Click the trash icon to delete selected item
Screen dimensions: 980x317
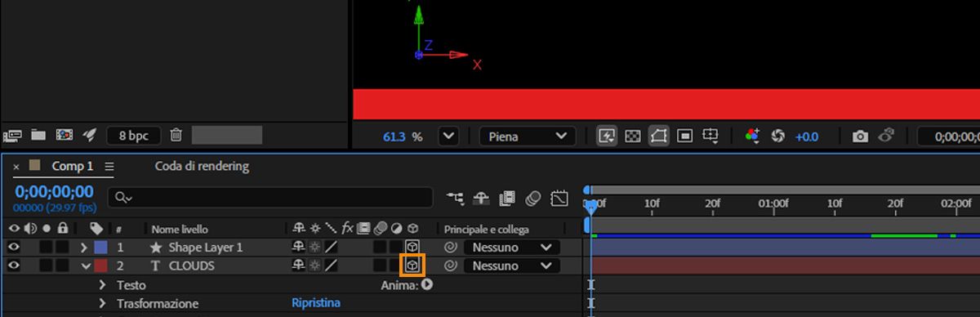pyautogui.click(x=176, y=135)
